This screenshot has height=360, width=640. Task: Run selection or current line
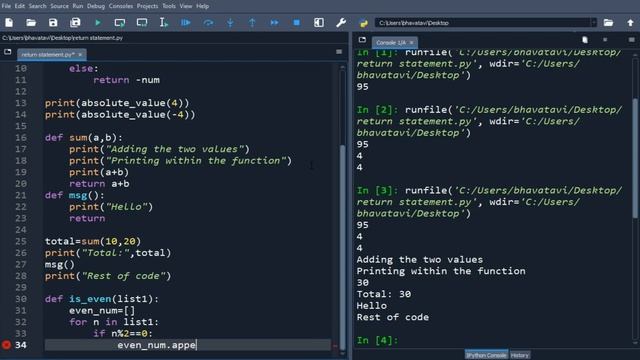click(x=164, y=23)
